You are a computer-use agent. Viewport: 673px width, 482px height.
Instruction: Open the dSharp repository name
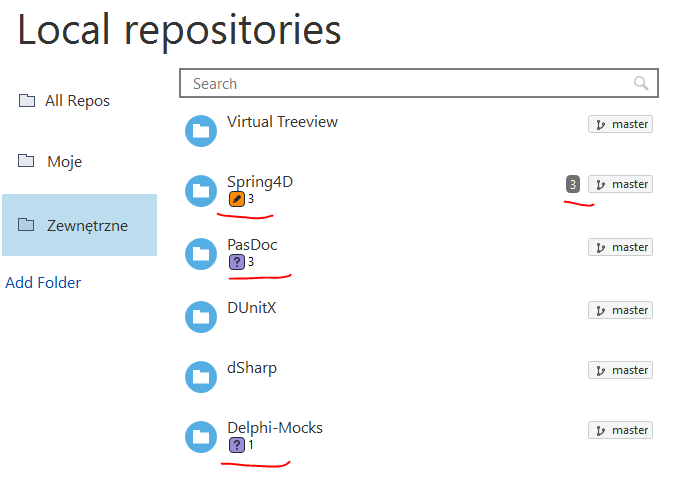click(x=252, y=368)
